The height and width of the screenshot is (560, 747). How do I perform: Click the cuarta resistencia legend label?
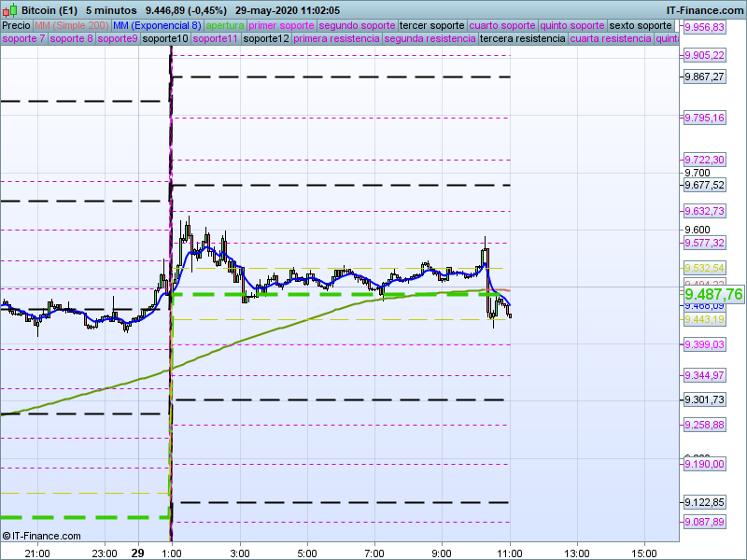pos(611,38)
